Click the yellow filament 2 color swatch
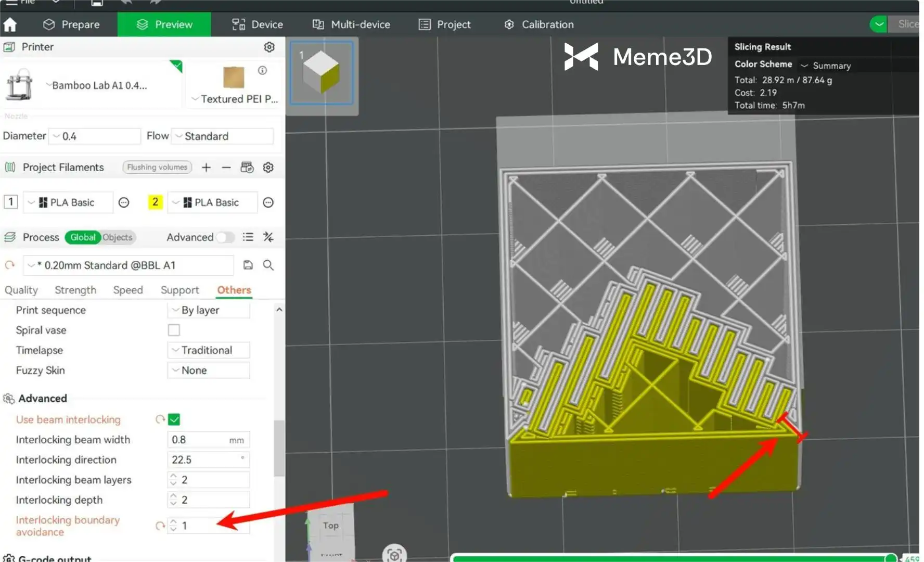Image resolution: width=924 pixels, height=562 pixels. [x=155, y=202]
